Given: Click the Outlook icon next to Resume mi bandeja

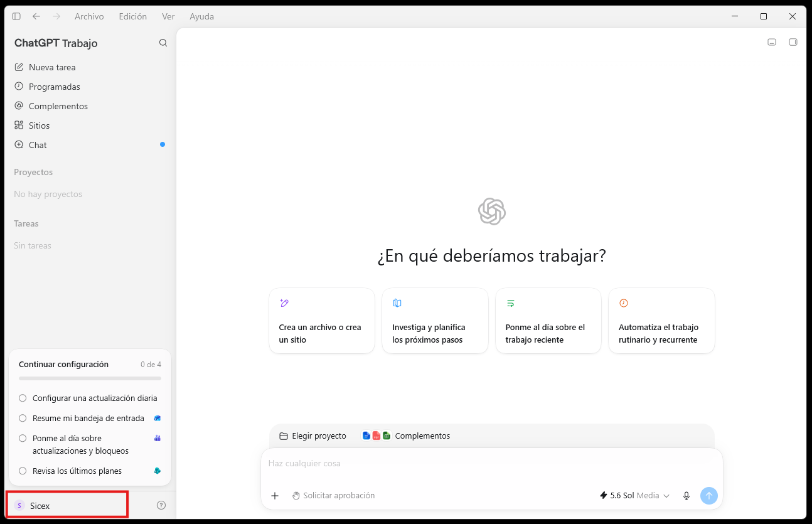Looking at the screenshot, I should (x=158, y=418).
